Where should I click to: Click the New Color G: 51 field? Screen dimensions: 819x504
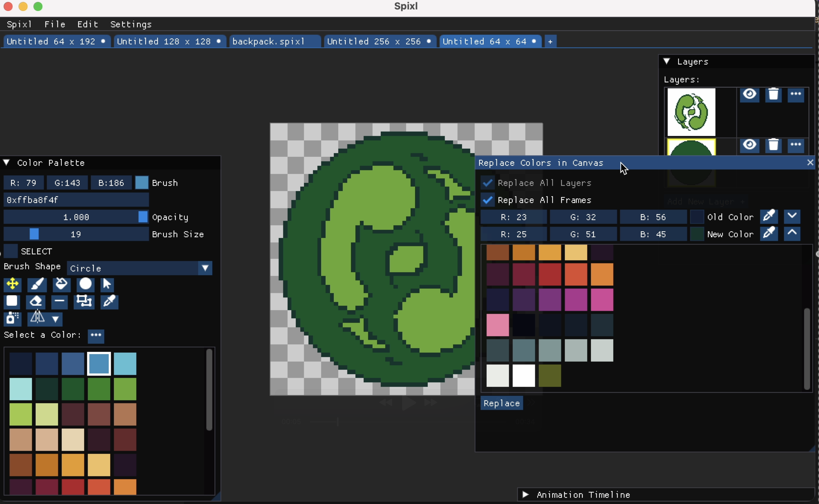click(583, 234)
